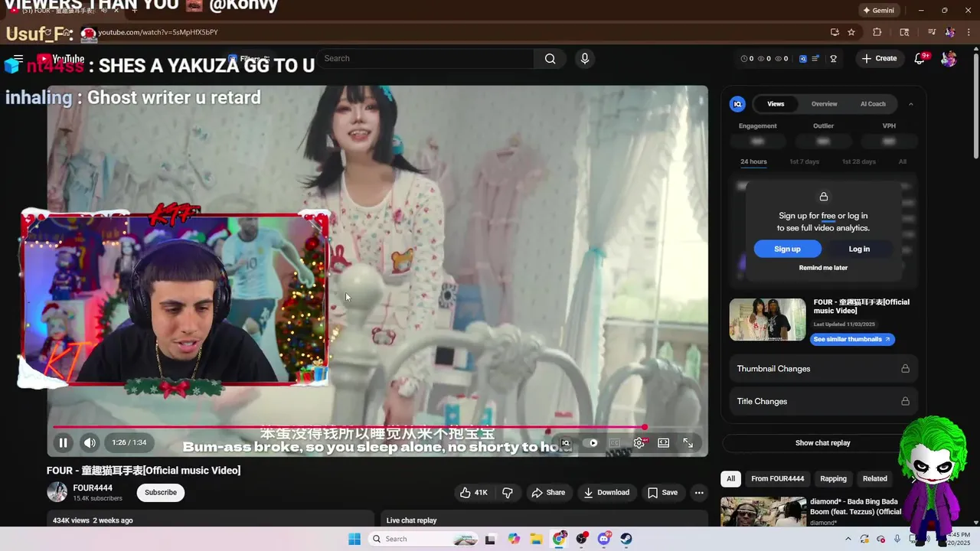Click the progress bar scrubber dot
The image size is (980, 551).
[x=645, y=427]
